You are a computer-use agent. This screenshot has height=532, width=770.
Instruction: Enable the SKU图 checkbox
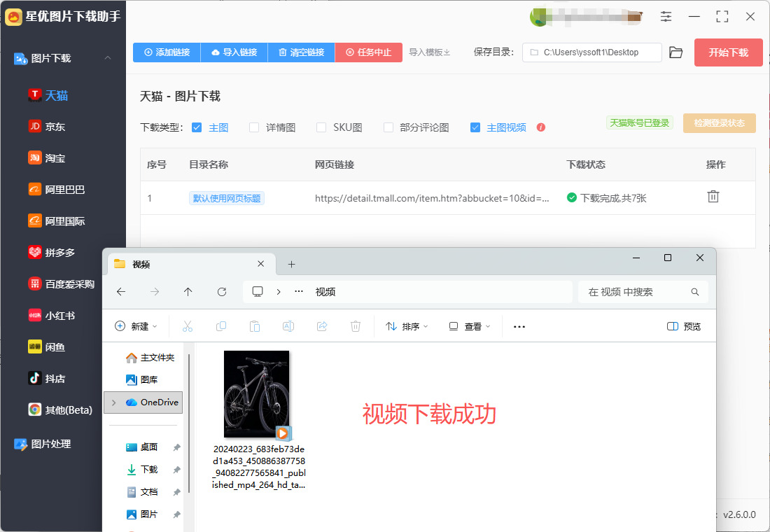(321, 127)
